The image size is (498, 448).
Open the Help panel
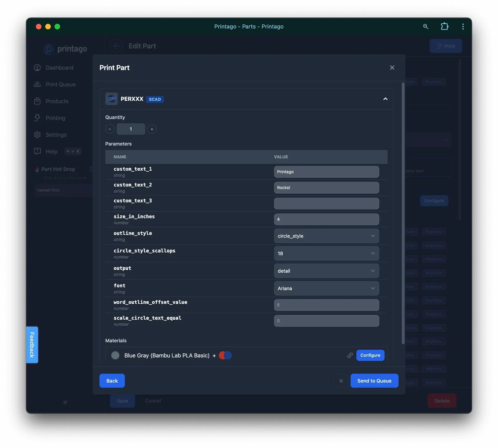point(51,151)
